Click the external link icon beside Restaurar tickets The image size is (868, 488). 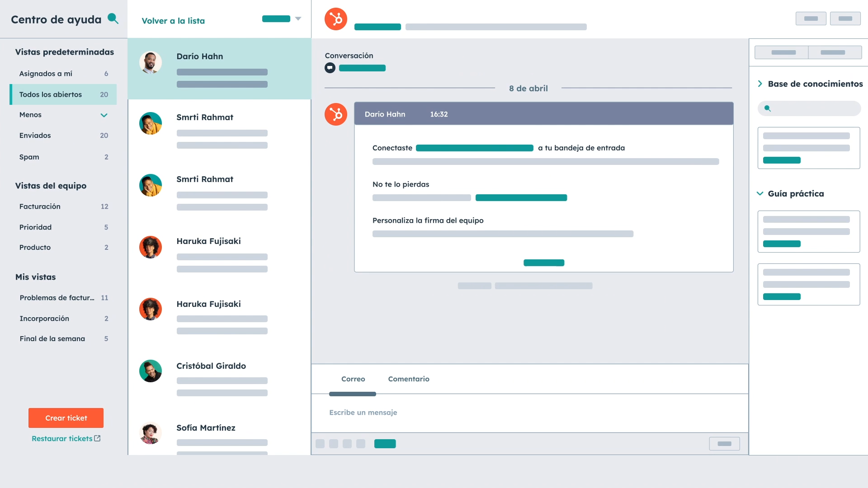point(97,438)
